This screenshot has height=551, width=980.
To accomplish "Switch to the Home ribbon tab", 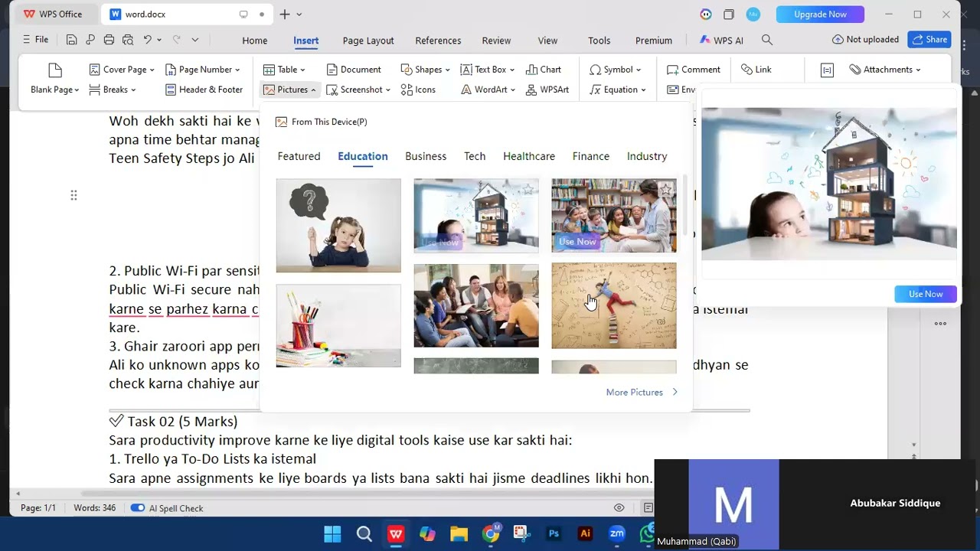I will click(x=255, y=41).
